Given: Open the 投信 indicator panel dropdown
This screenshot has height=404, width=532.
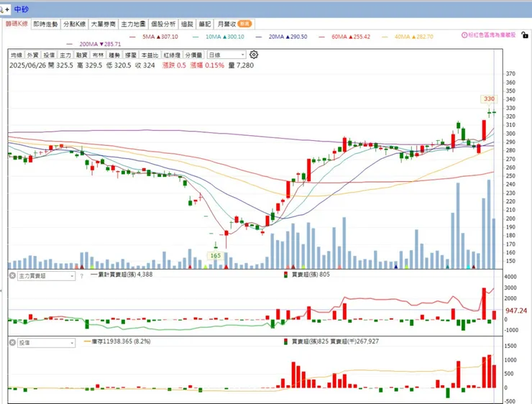Looking at the screenshot, I should (x=46, y=343).
